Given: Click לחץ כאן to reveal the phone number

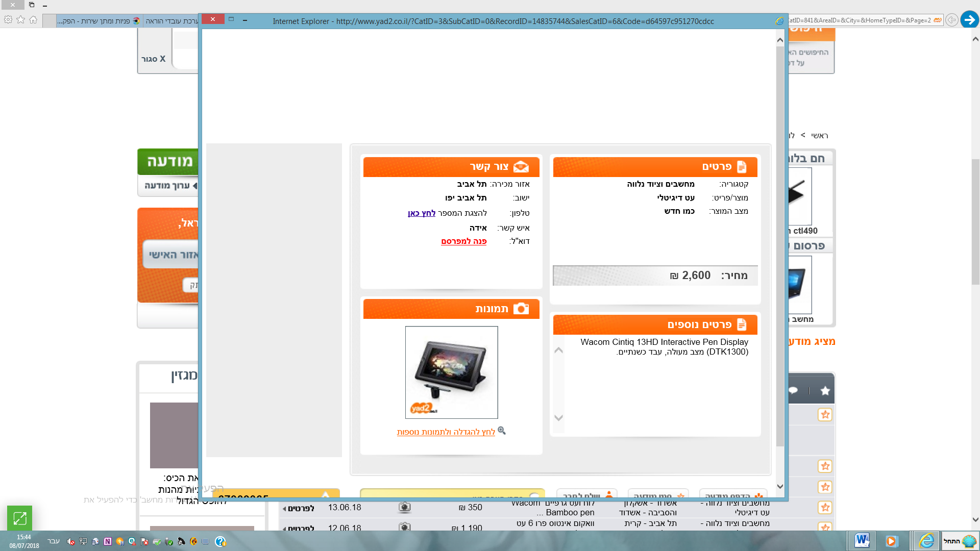Looking at the screenshot, I should coord(422,213).
